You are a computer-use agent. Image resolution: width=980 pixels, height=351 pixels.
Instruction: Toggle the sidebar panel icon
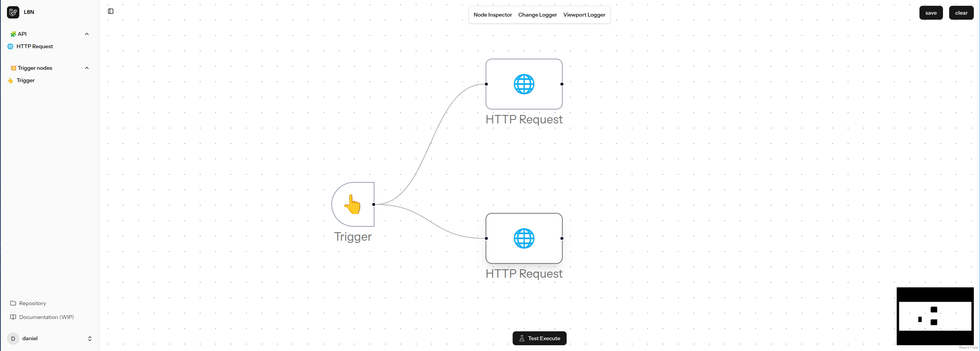(111, 11)
